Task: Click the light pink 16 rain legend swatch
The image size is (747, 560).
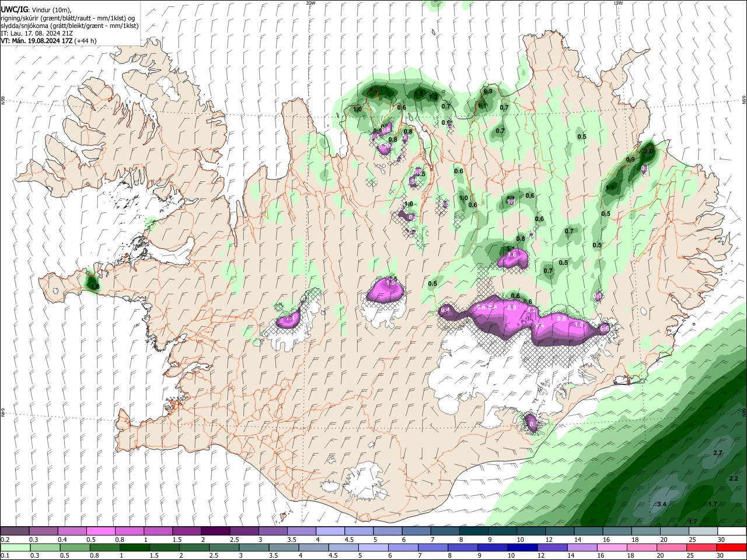Action: 612,547
